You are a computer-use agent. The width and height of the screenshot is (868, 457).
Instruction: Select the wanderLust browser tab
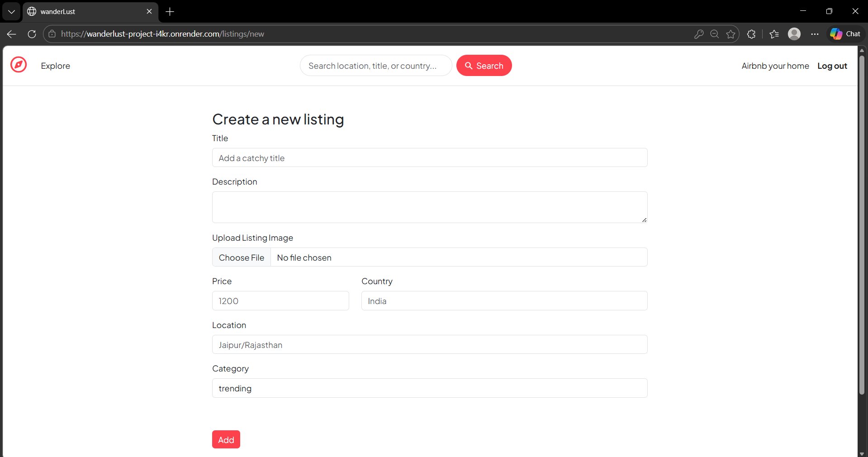pyautogui.click(x=90, y=11)
